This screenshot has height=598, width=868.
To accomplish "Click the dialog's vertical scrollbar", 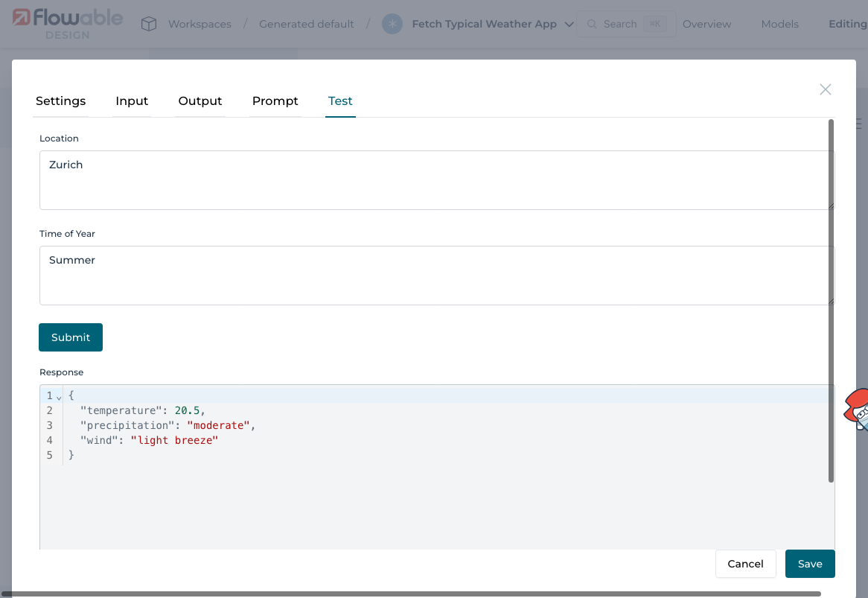I will pyautogui.click(x=831, y=298).
